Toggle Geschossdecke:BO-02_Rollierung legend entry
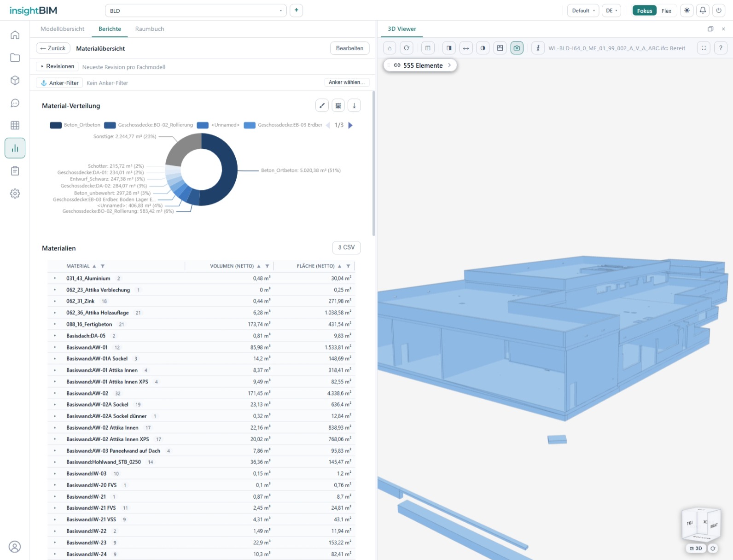This screenshot has height=560, width=733. pyautogui.click(x=148, y=125)
